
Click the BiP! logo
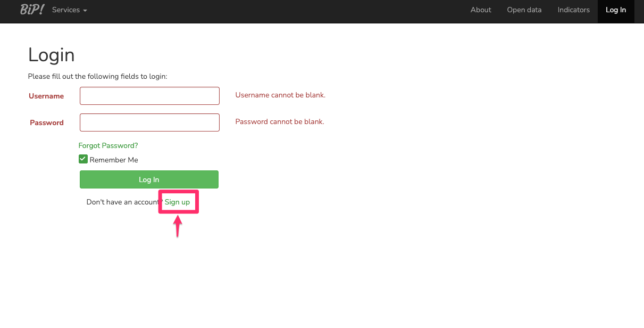click(x=32, y=10)
